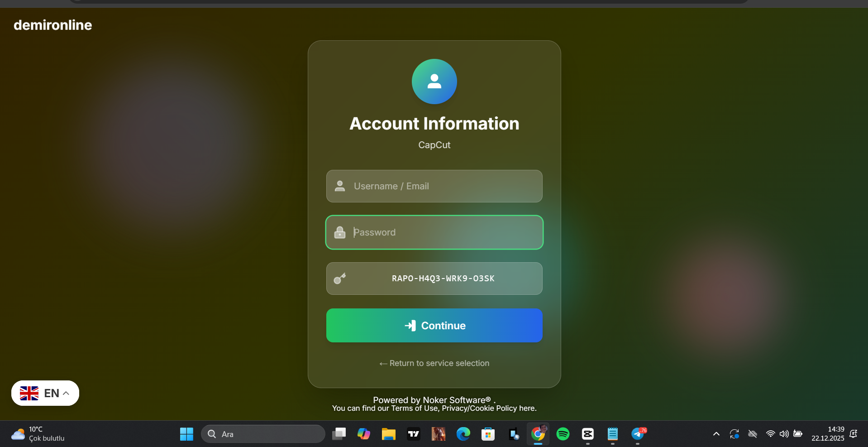Open Microsoft Store from the taskbar
The width and height of the screenshot is (868, 447).
tap(488, 434)
